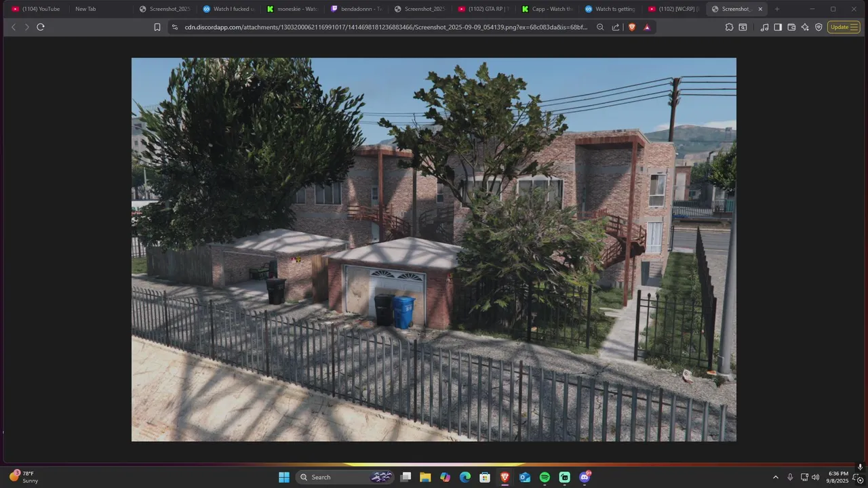
Task: Open the network icon in system tray
Action: tap(804, 477)
